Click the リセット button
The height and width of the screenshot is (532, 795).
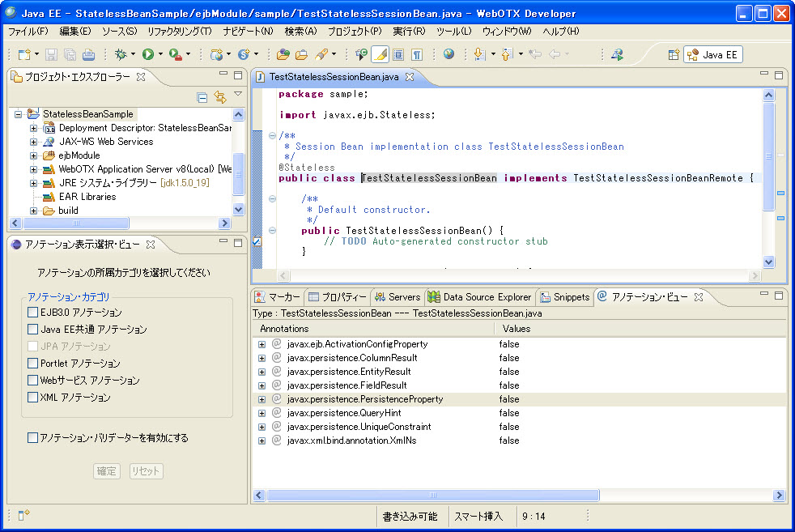(147, 471)
